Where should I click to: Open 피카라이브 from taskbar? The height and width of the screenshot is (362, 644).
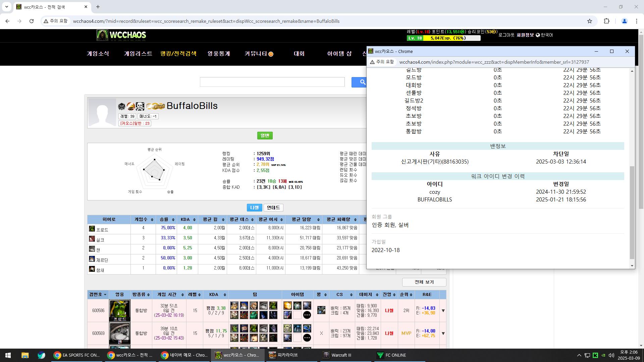pyautogui.click(x=291, y=355)
